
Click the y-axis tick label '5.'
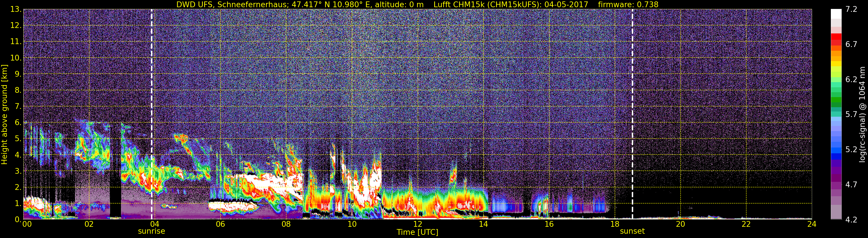[x=18, y=139]
